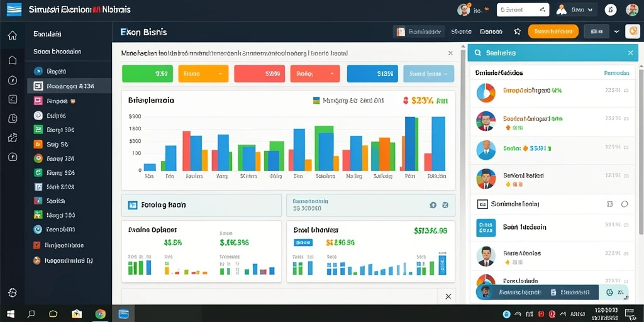Viewport: 644px width, 322px height.
Task: Dismiss the info banner with its X
Action: click(x=450, y=53)
